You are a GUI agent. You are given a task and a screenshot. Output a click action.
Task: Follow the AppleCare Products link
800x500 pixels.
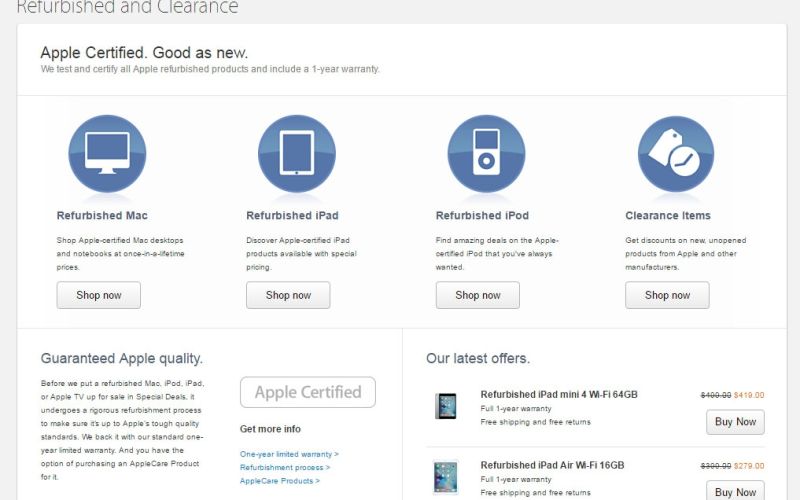click(282, 480)
